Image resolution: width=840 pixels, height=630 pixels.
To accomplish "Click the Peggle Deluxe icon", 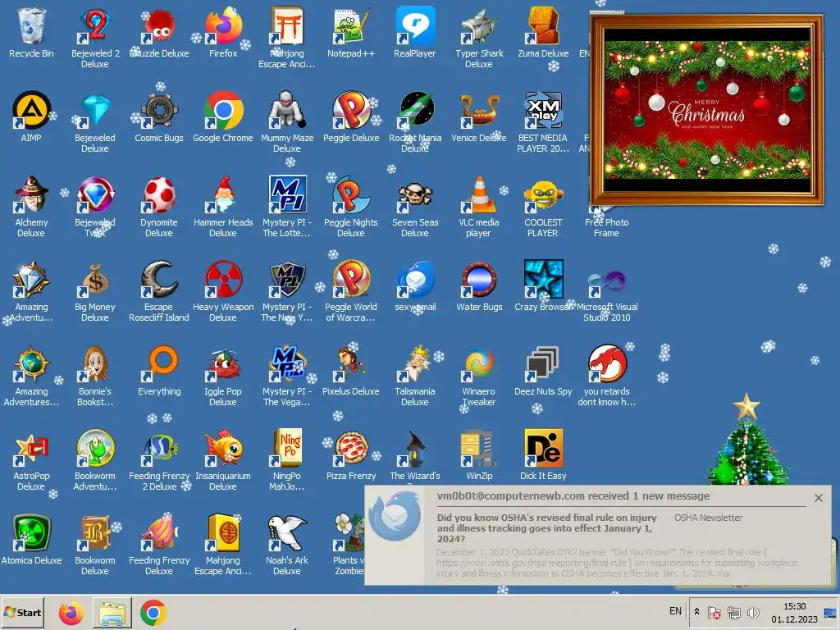I will (351, 111).
